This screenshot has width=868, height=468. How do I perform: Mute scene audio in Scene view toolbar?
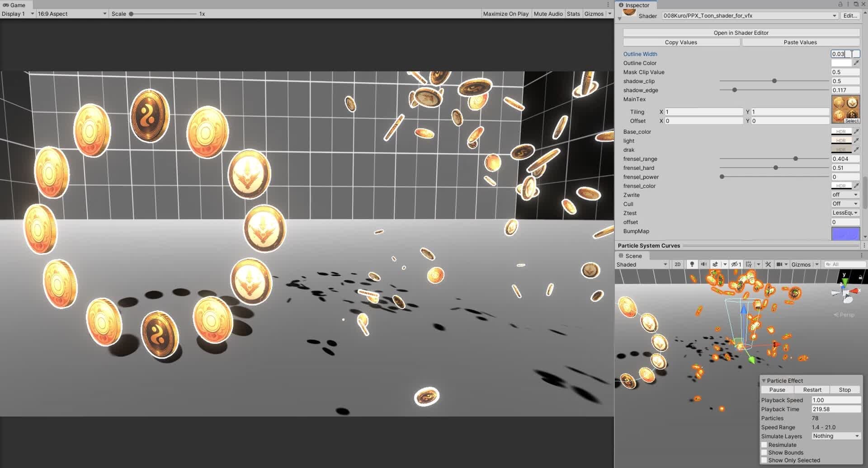pos(704,264)
